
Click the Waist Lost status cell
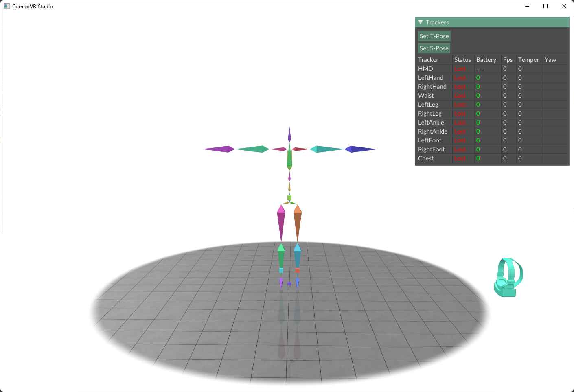(x=460, y=96)
